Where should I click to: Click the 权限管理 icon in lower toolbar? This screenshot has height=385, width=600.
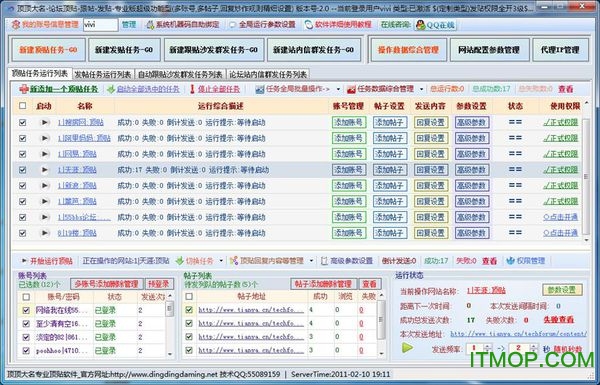click(510, 261)
